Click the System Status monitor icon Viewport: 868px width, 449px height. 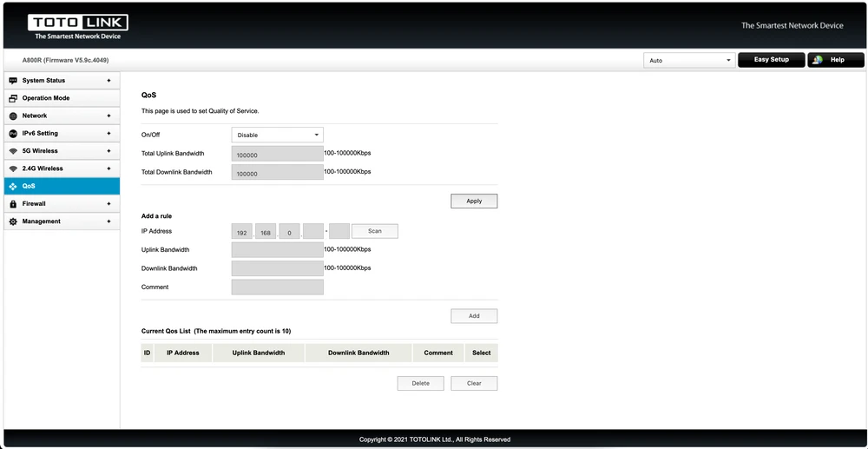[x=13, y=81]
